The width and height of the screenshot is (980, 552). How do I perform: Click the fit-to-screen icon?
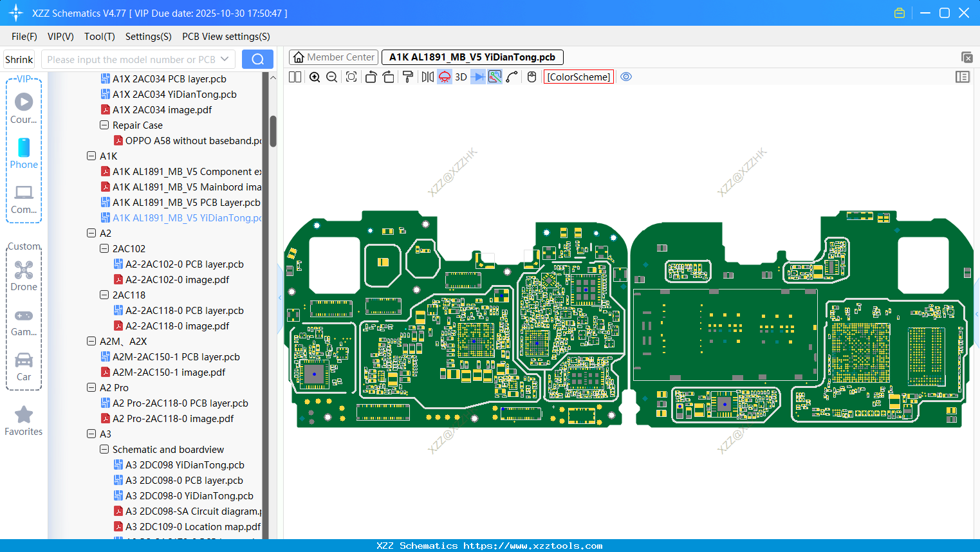pyautogui.click(x=351, y=77)
